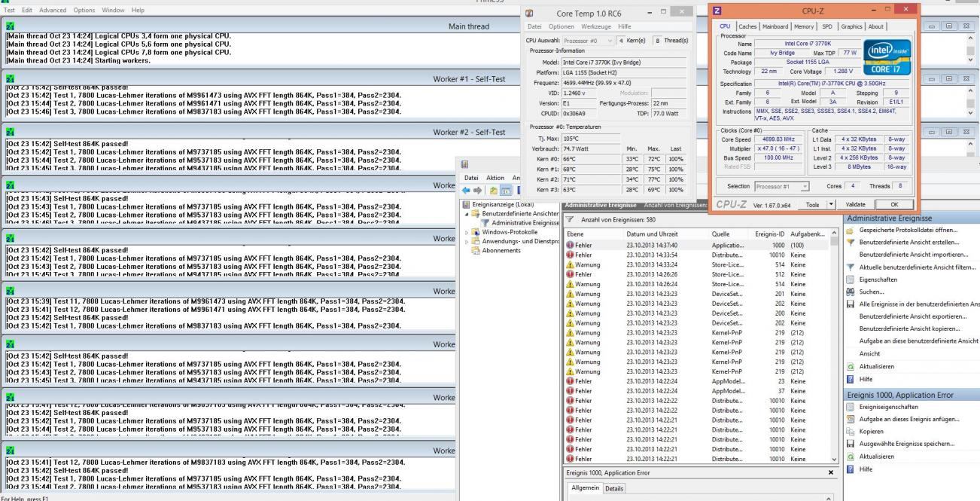Viewport: 980px width, 501px height.
Task: Switch to the Mainboard tab in CPU-Z
Action: pyautogui.click(x=775, y=26)
